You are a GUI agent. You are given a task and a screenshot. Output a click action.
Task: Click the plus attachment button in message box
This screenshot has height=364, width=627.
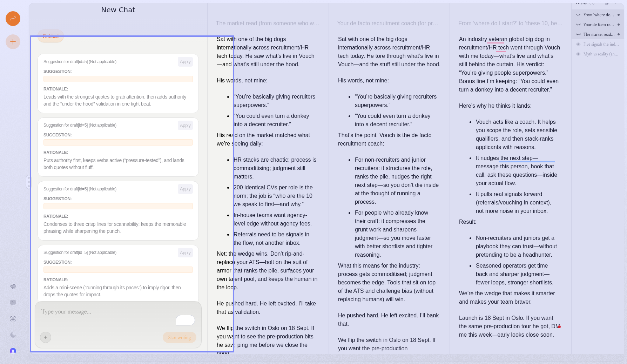[x=46, y=337]
